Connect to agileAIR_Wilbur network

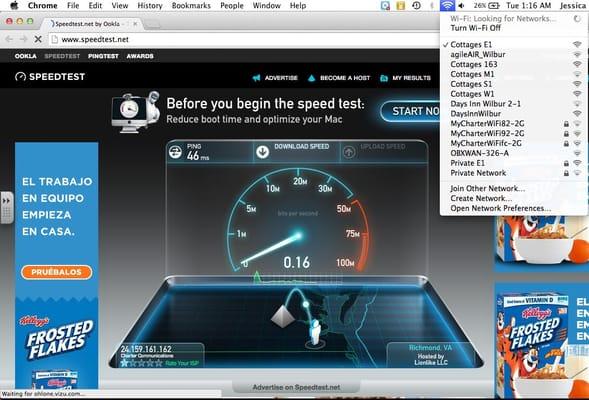[x=514, y=54]
